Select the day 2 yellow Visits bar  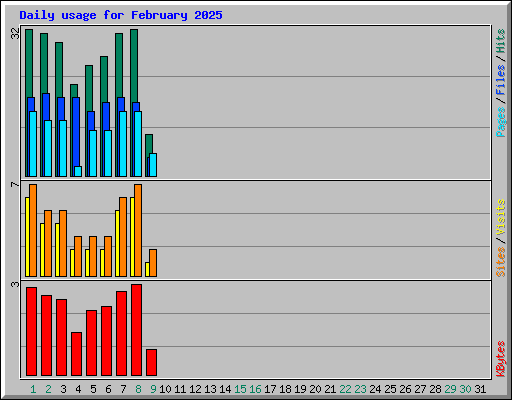pyautogui.click(x=42, y=250)
